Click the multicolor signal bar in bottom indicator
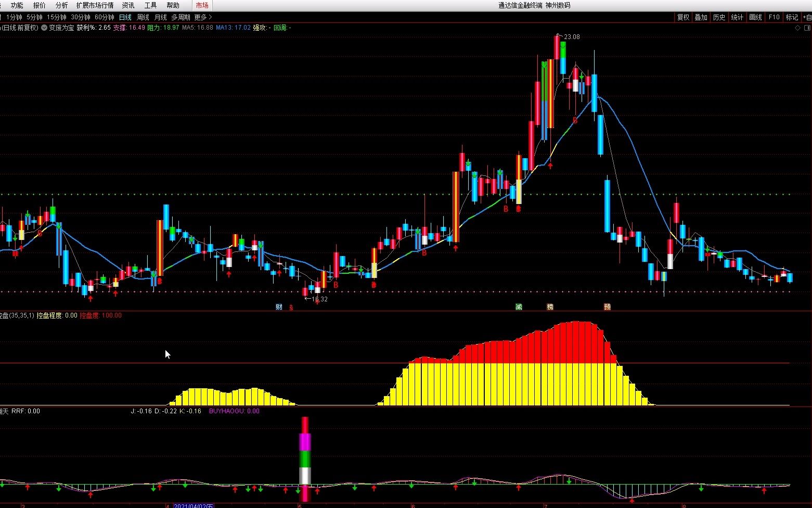The height and width of the screenshot is (508, 812). (305, 459)
